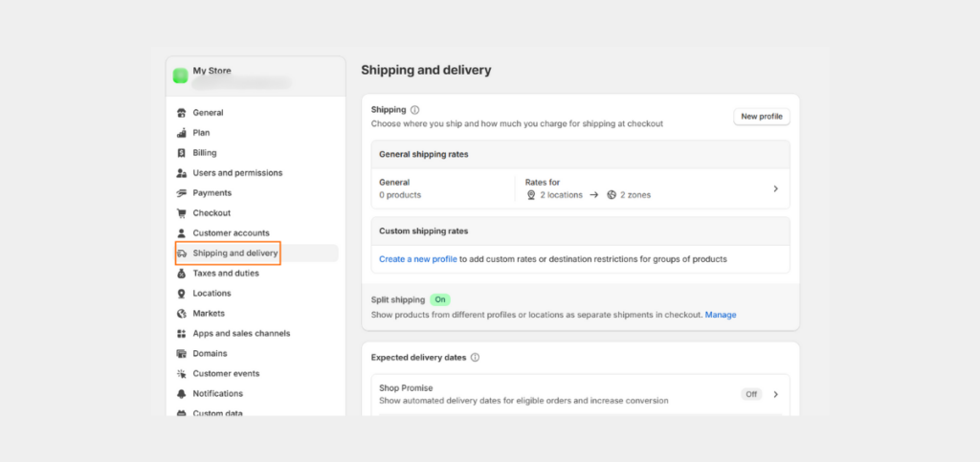
Task: Go to Locations settings
Action: [x=212, y=294]
